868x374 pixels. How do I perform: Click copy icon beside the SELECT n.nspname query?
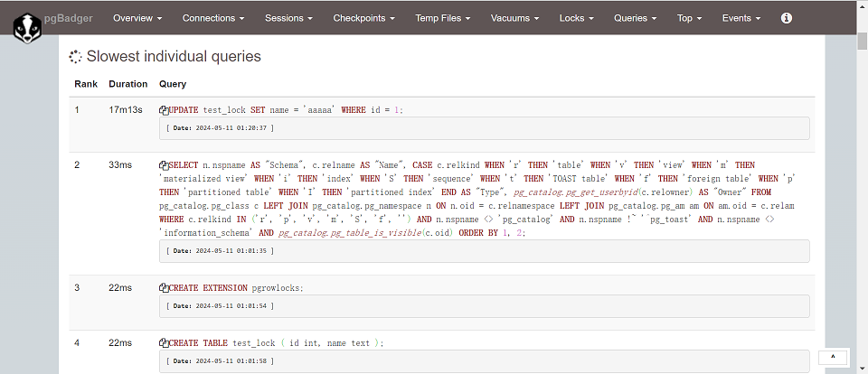click(x=164, y=166)
